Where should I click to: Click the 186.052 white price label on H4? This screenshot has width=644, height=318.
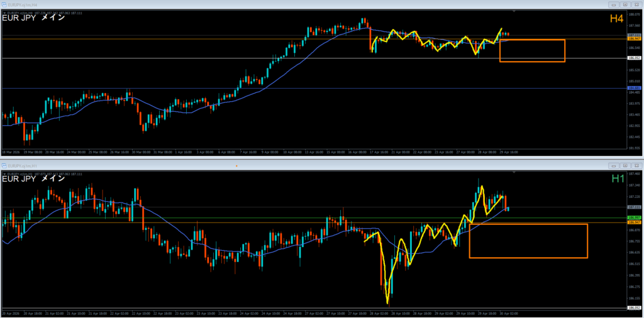tap(634, 58)
